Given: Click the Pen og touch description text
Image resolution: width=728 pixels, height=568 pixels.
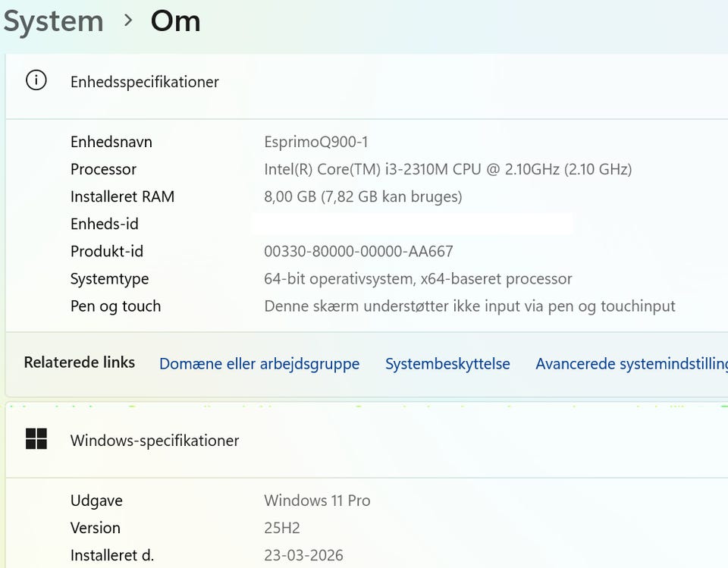Looking at the screenshot, I should point(469,306).
